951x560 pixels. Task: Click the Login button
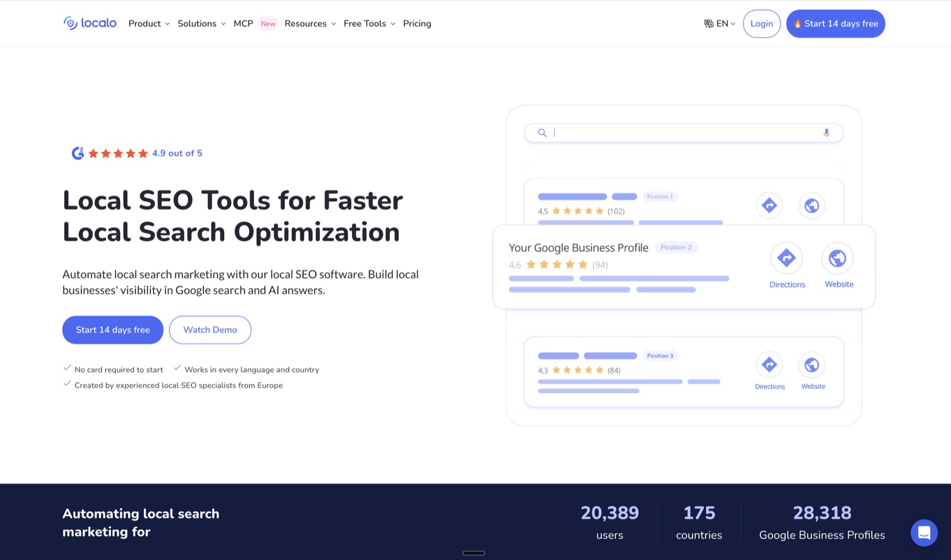click(x=761, y=24)
